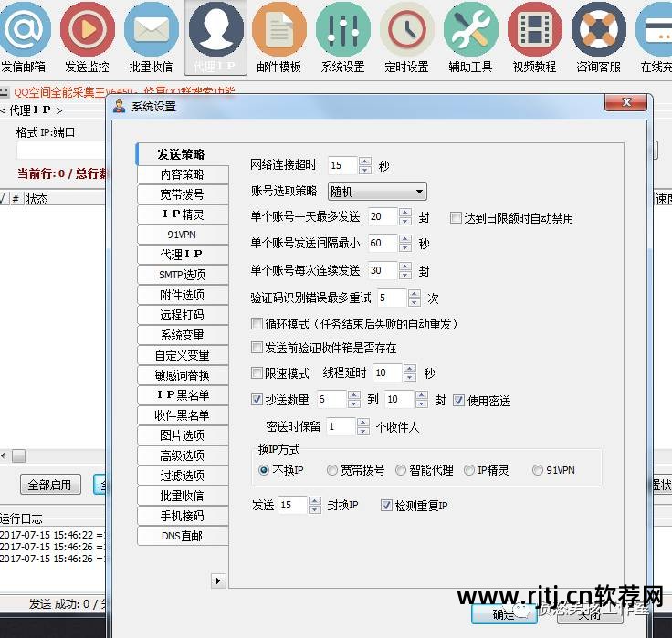Toggle 使用密送 checkbox
672x638 pixels.
(458, 400)
